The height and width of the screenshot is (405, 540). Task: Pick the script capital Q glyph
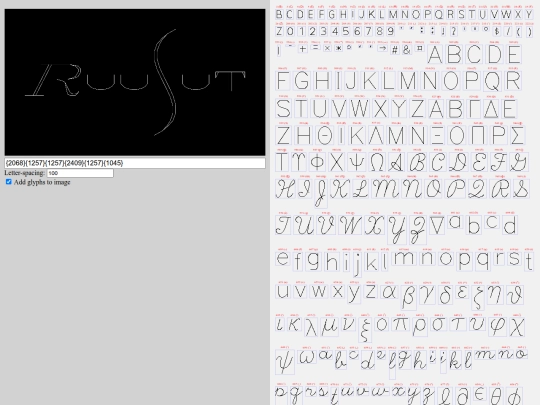[477, 189]
